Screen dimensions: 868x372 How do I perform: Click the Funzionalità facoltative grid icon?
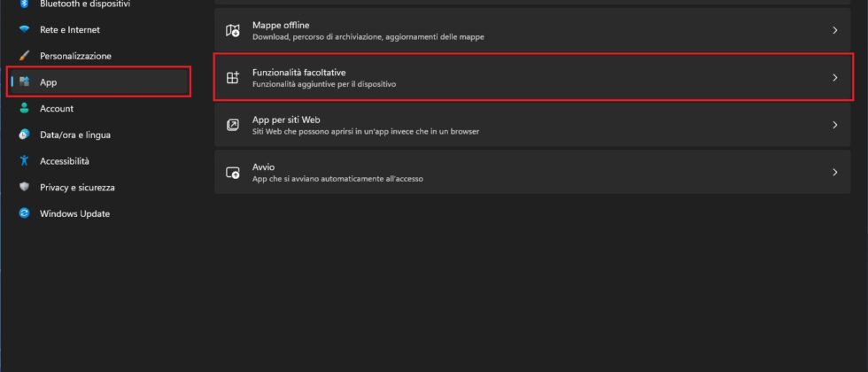233,78
